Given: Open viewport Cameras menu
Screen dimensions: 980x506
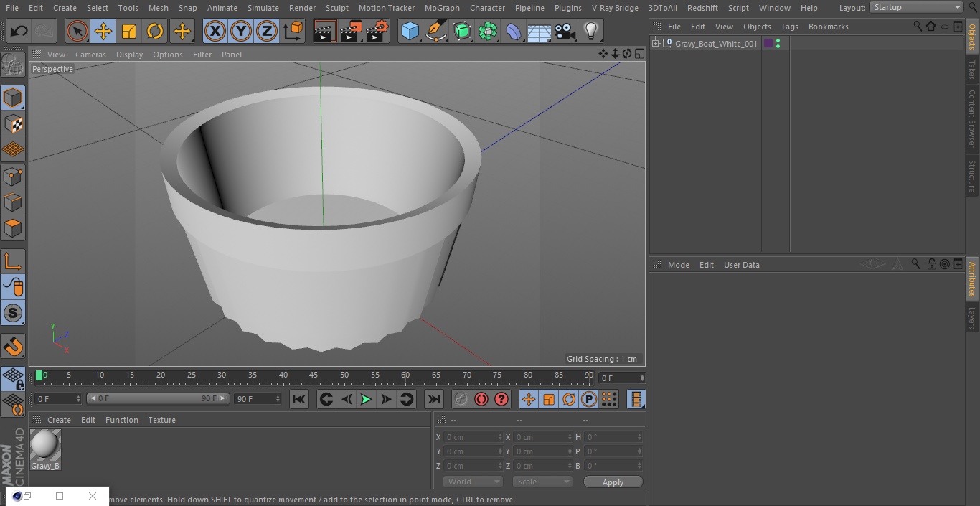Looking at the screenshot, I should tap(90, 55).
